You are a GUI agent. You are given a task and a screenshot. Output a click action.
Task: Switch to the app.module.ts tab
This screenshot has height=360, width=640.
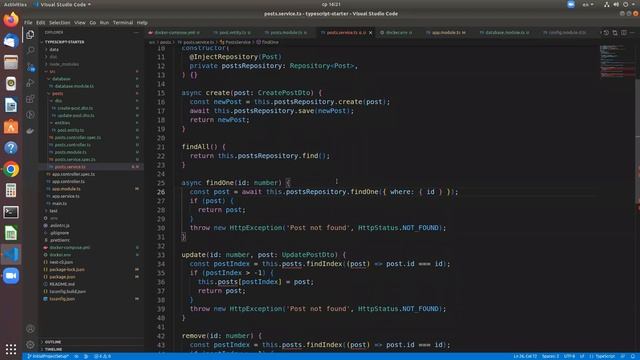(x=448, y=33)
